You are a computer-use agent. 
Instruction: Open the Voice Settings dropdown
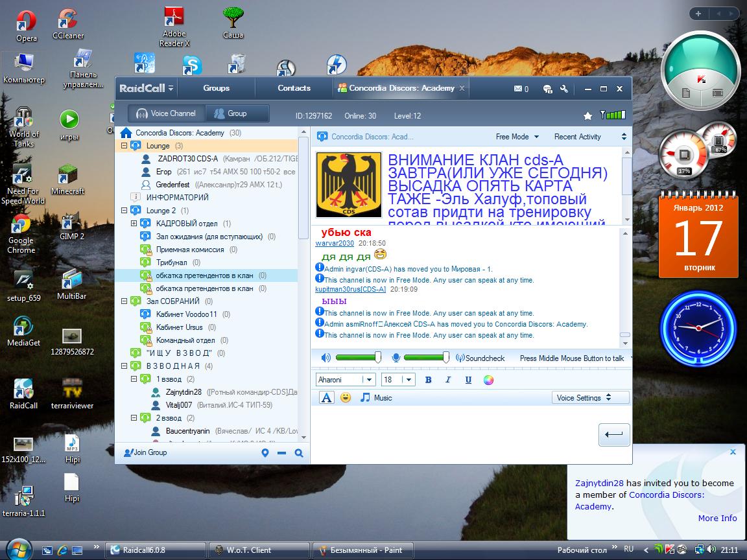click(x=590, y=397)
